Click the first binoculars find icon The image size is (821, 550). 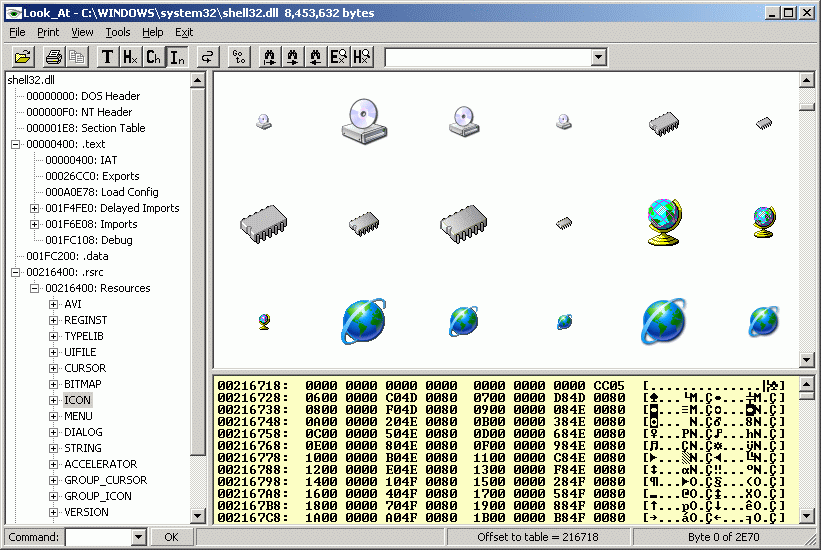(x=269, y=57)
